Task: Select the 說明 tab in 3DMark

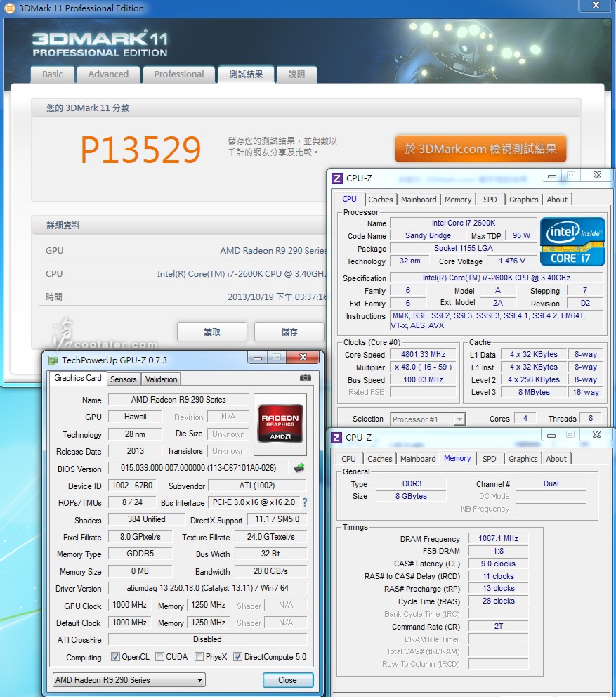Action: point(296,74)
